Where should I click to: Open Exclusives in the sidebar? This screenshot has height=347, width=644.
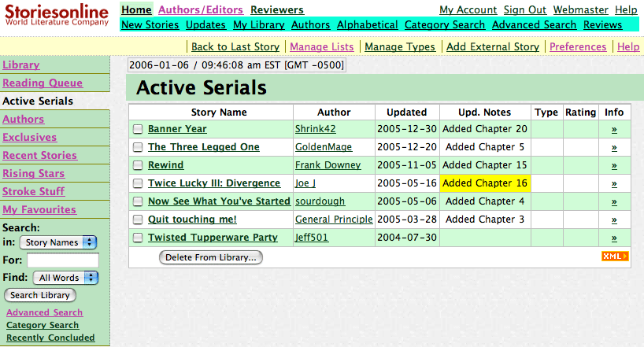pyautogui.click(x=30, y=137)
